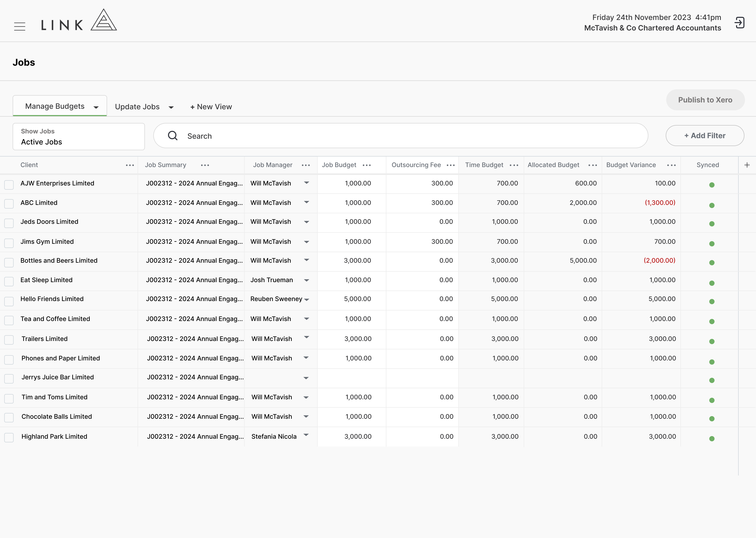This screenshot has height=538, width=756.
Task: Click synced status dot for Trailers Limited
Action: (712, 342)
